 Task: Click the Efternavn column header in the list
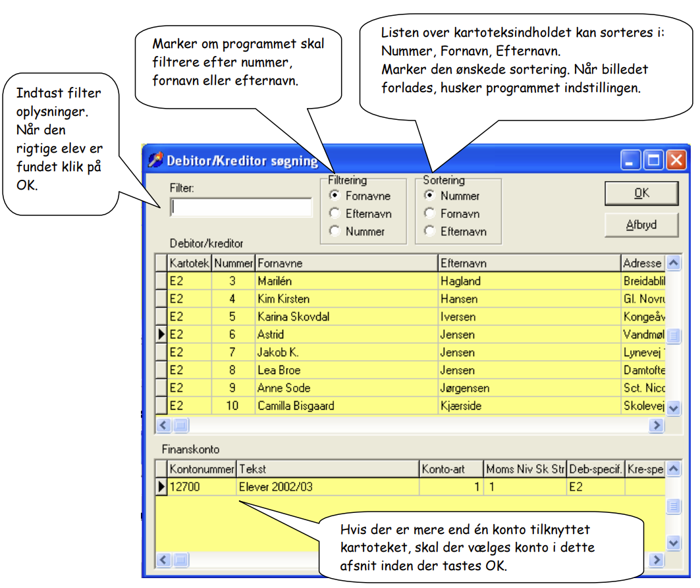(x=529, y=263)
